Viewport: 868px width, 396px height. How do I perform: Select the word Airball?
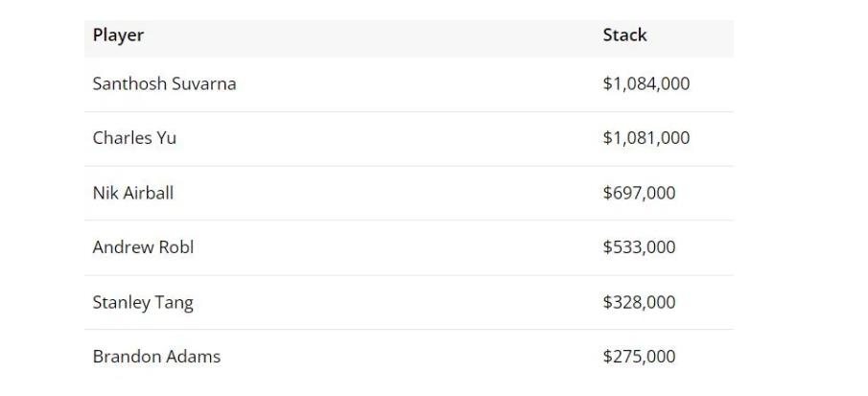click(149, 193)
